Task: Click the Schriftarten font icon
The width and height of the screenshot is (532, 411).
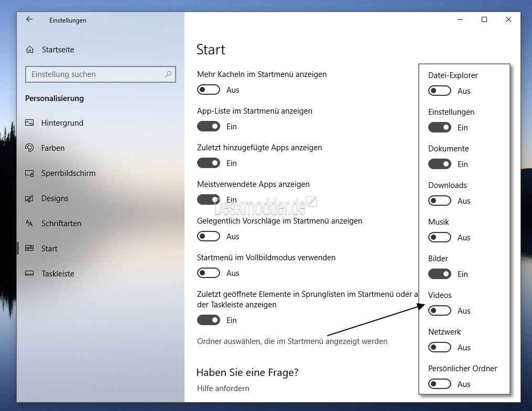Action: click(x=29, y=223)
